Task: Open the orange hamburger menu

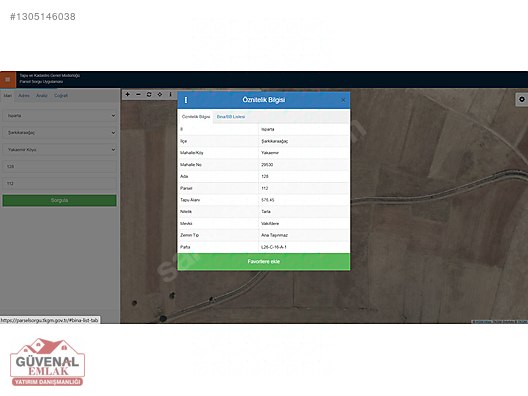Action: click(x=8, y=80)
